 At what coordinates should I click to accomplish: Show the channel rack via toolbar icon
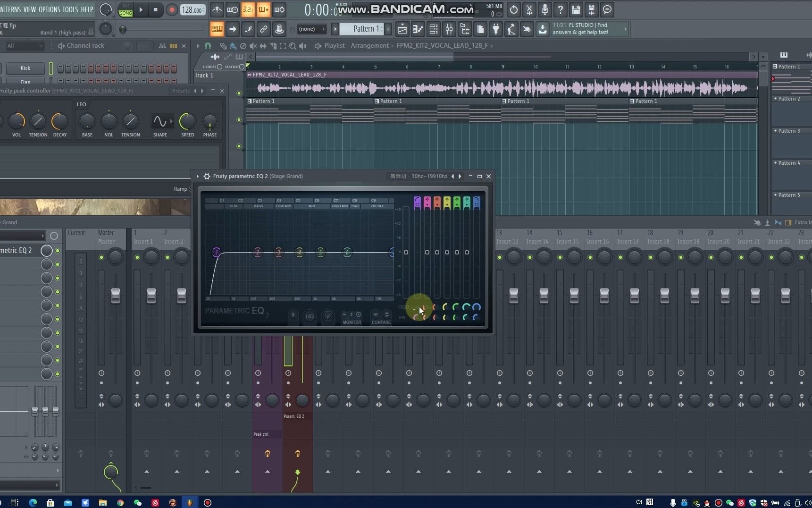click(434, 29)
